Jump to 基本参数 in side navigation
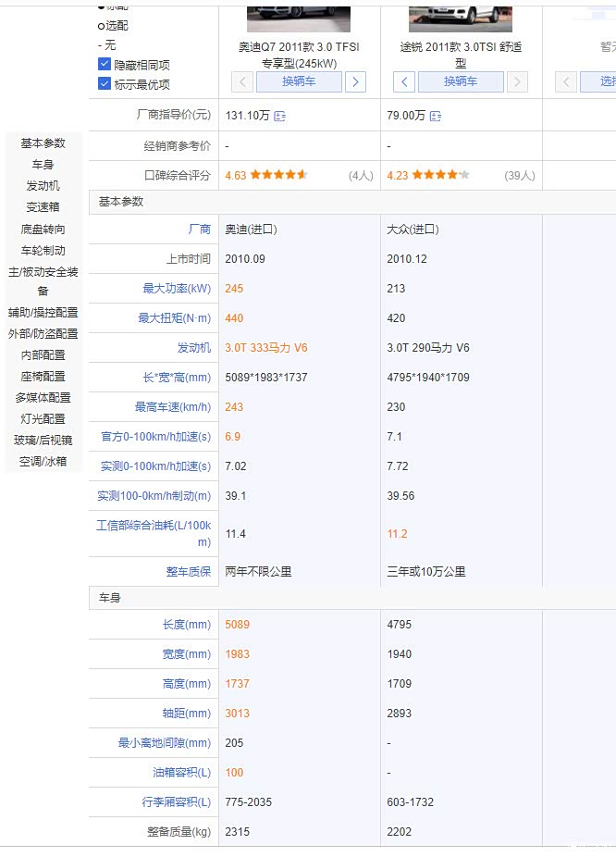Image resolution: width=616 pixels, height=857 pixels. coord(43,143)
